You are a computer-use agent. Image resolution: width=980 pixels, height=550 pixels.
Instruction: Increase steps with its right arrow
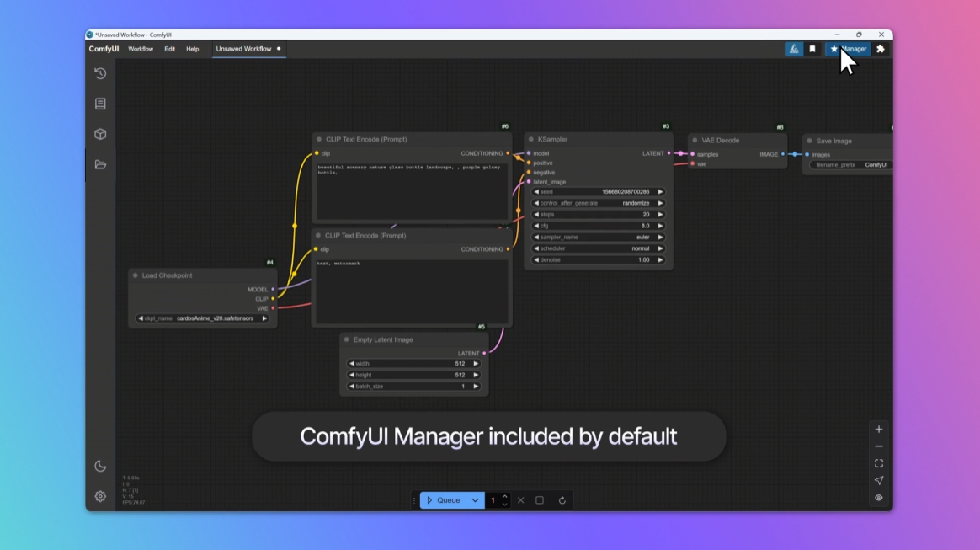point(660,215)
